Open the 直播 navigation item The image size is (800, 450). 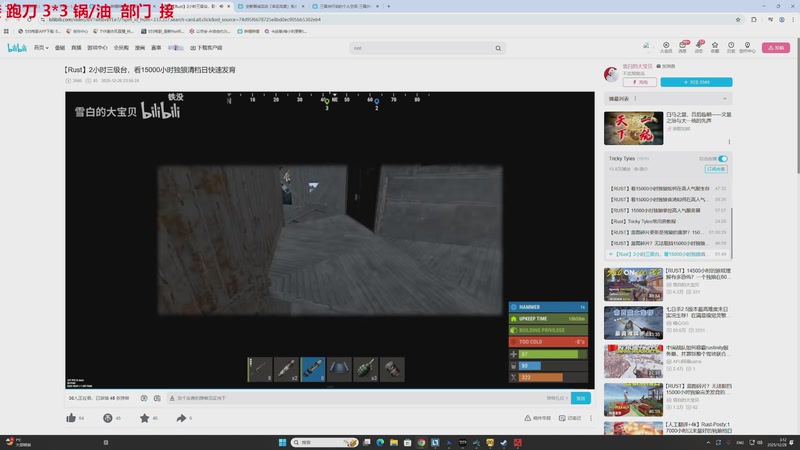[76, 48]
